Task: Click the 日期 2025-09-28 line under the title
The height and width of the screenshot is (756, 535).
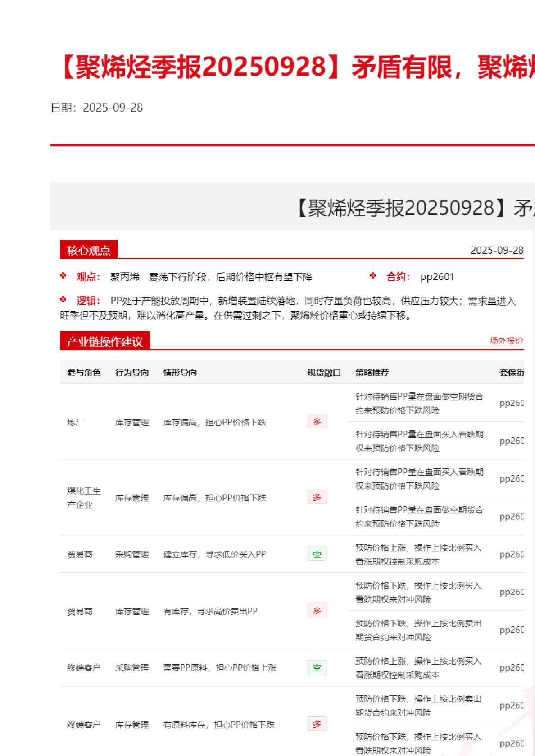Action: coord(97,108)
